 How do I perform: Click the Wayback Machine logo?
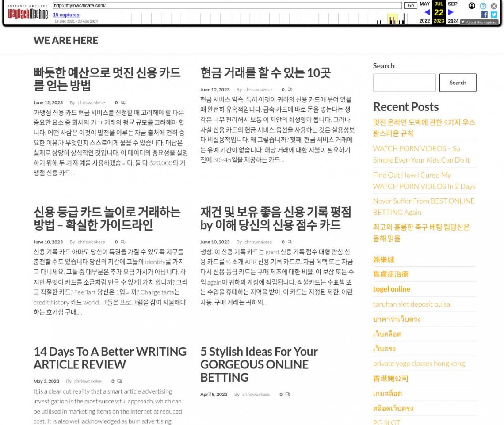28,13
